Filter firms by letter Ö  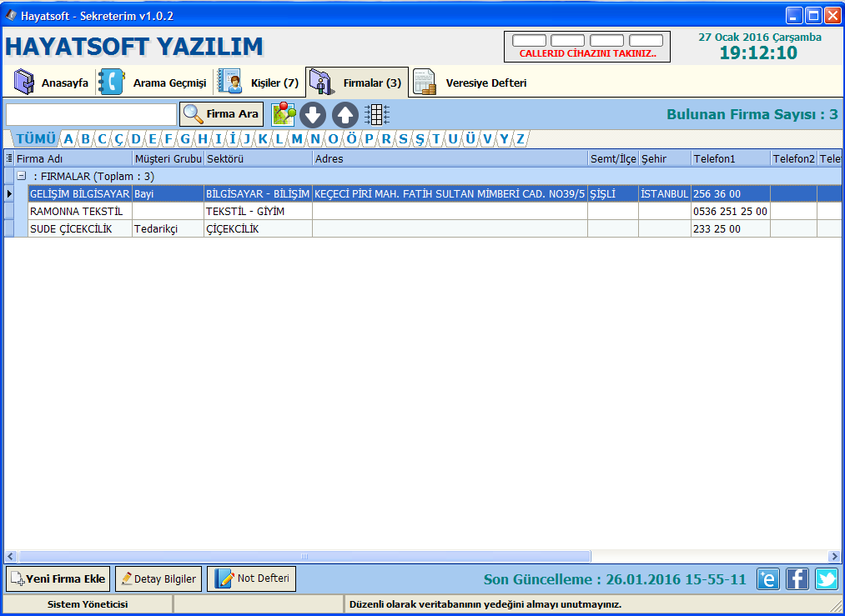(351, 139)
